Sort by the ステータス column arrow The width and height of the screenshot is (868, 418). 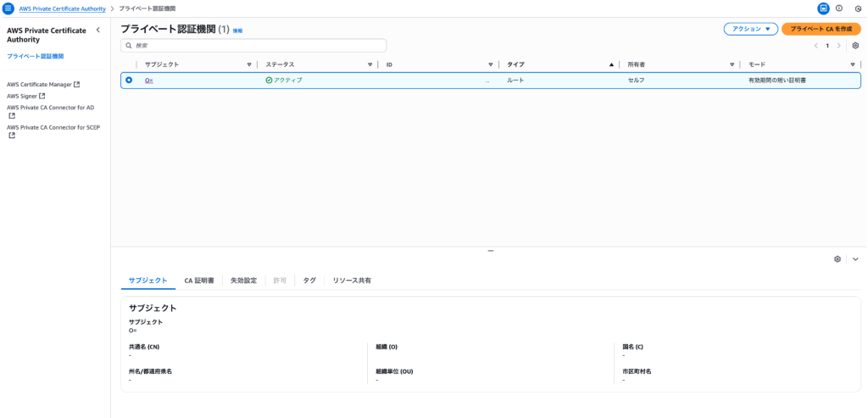[x=370, y=64]
